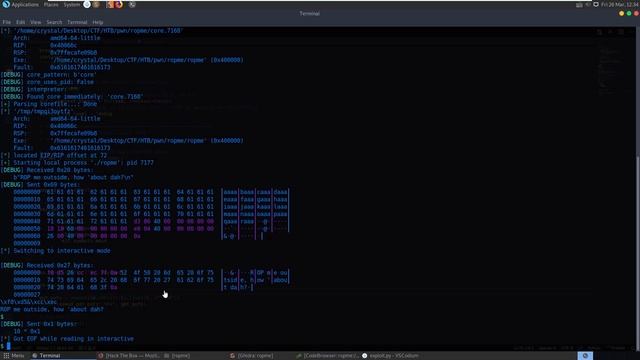Click the network tray icon in the top panel

pos(579,4)
